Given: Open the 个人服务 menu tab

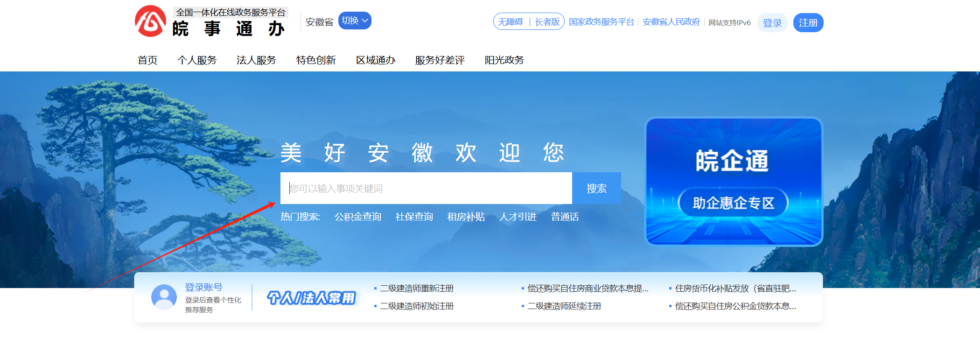Looking at the screenshot, I should [x=197, y=60].
